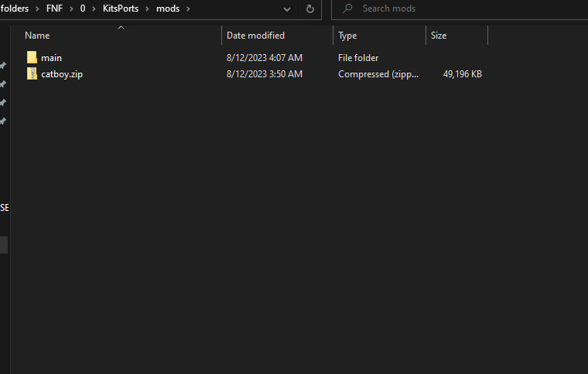Image resolution: width=588 pixels, height=374 pixels.
Task: Expand the chevron after KitsPorts breadcrumb
Action: coord(147,8)
